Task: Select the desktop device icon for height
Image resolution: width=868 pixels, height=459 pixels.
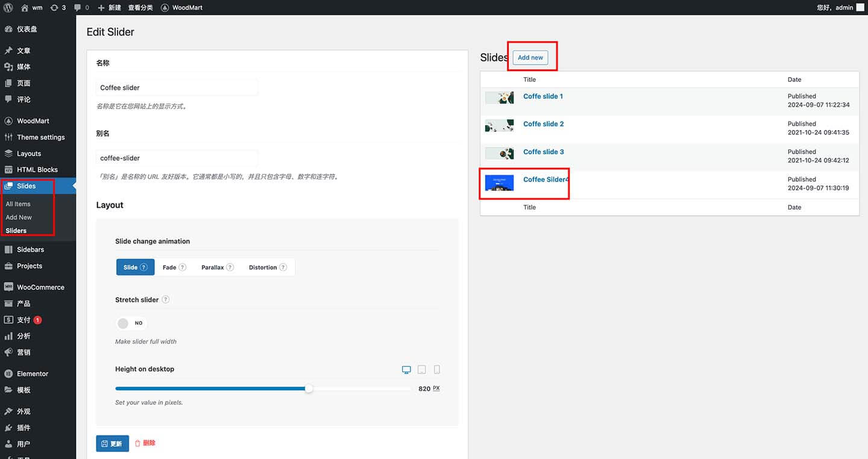Action: (x=406, y=369)
